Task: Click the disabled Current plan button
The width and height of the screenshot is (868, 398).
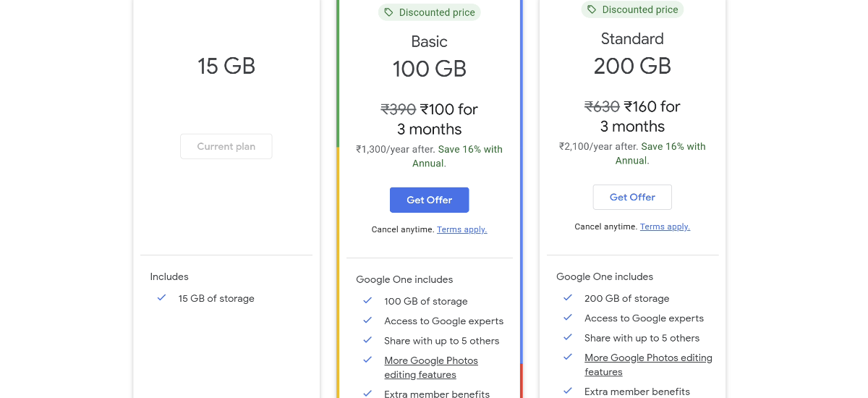Action: [226, 146]
